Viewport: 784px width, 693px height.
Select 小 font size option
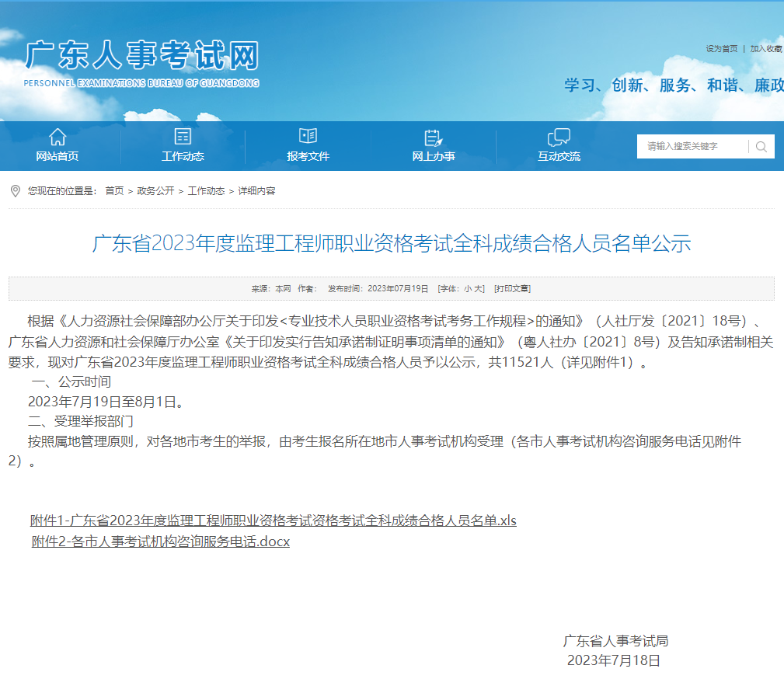466,288
